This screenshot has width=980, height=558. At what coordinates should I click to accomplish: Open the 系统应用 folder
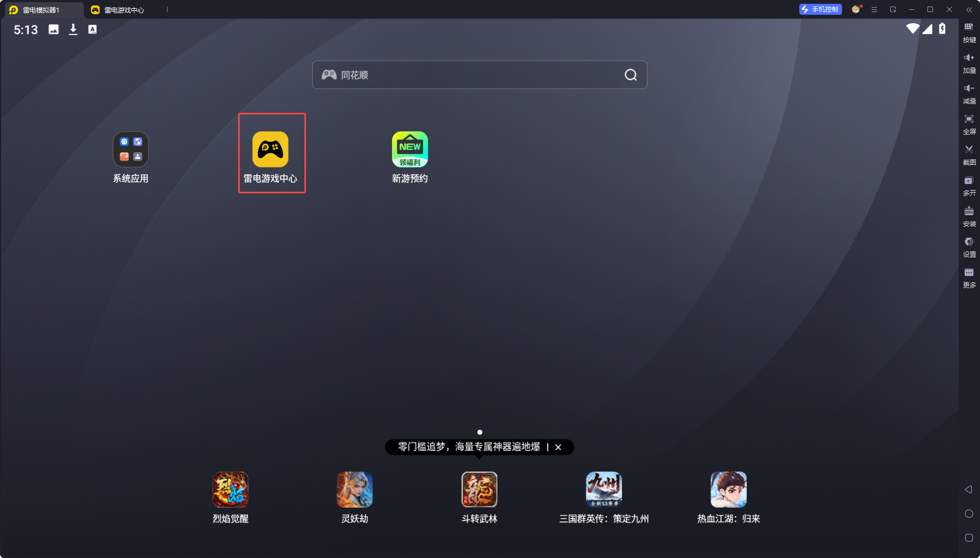[x=130, y=149]
